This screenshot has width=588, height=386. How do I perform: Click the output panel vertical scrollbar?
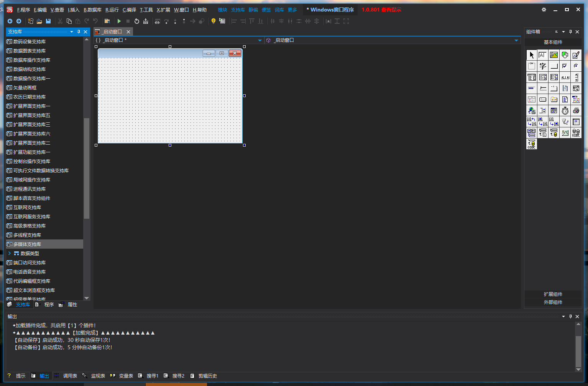click(578, 347)
